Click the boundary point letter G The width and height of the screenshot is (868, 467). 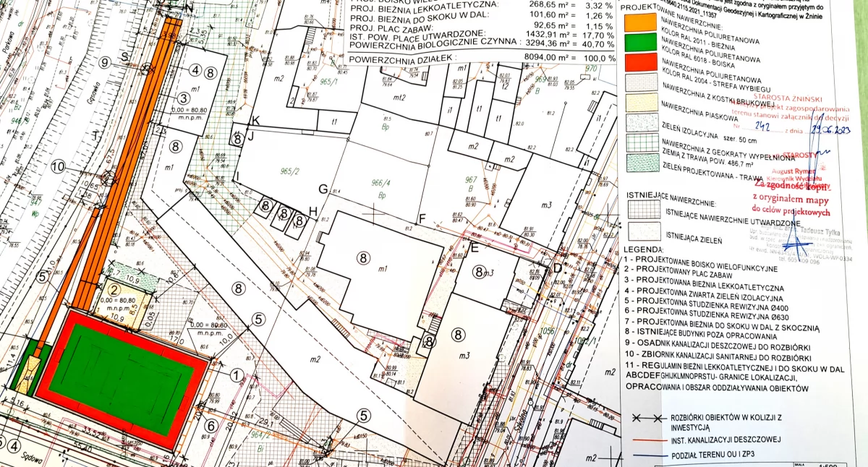323,190
